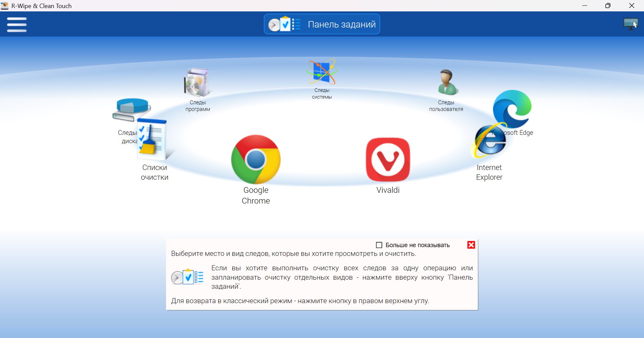Open Списки очистки cleaning lists

tap(153, 141)
